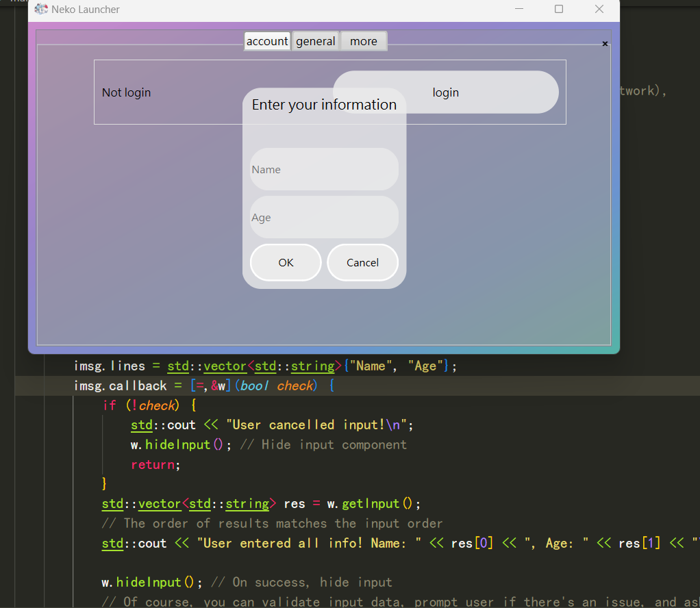
Task: Click the 'Not login' status text
Action: click(x=126, y=92)
